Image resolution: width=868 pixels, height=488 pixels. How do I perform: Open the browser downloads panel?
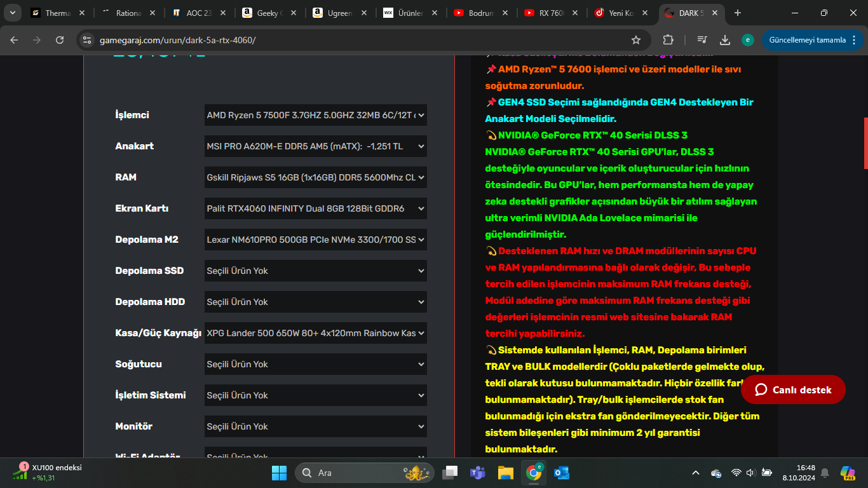725,40
